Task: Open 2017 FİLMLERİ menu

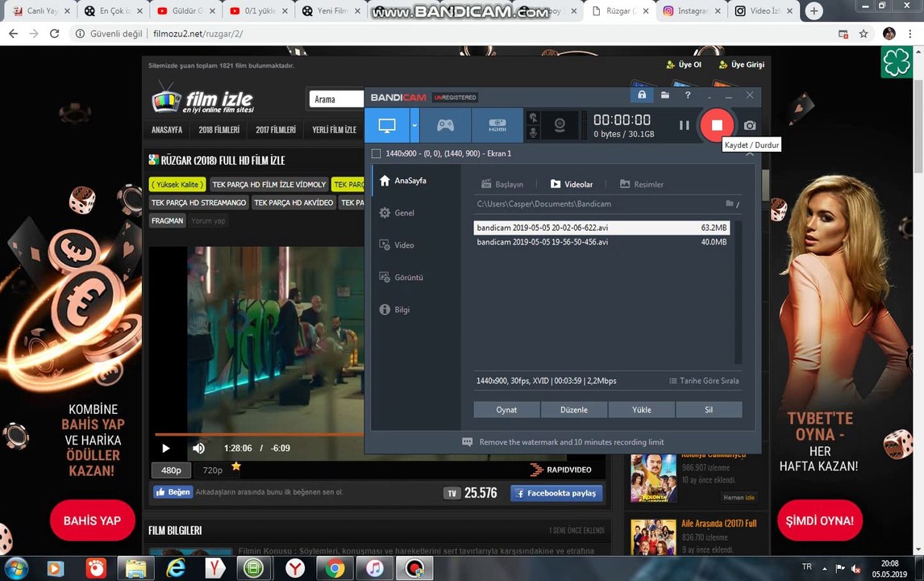Action: pos(275,130)
